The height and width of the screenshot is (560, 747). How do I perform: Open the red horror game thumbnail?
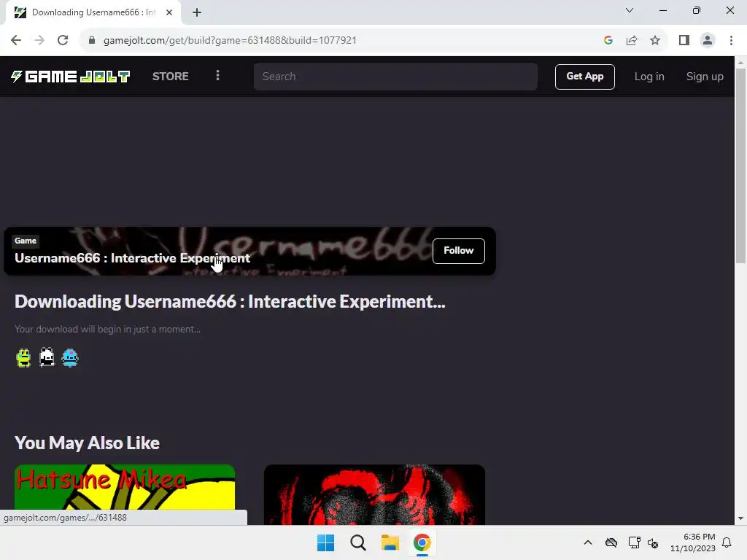click(374, 494)
